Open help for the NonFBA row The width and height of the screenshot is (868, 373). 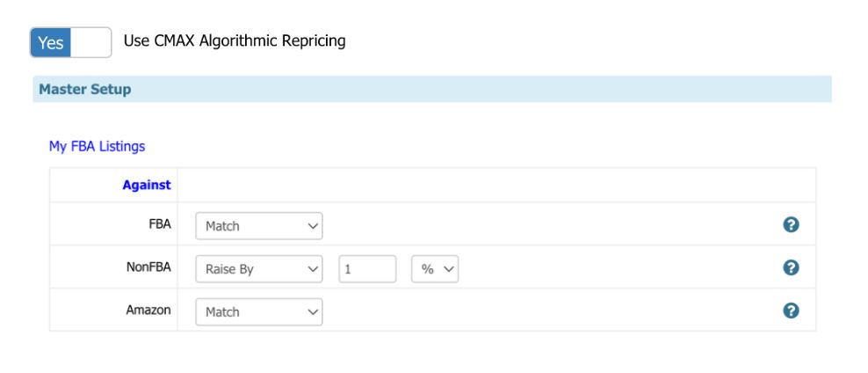pos(790,268)
